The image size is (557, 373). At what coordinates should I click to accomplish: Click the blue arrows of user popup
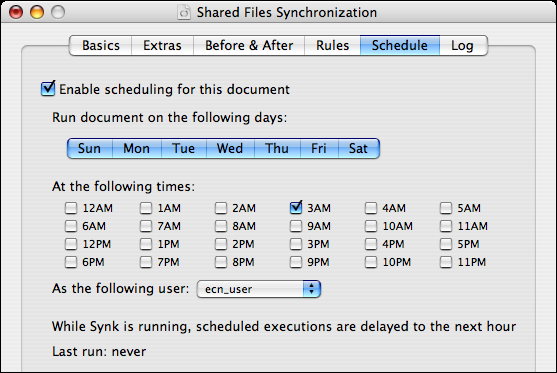coord(312,289)
